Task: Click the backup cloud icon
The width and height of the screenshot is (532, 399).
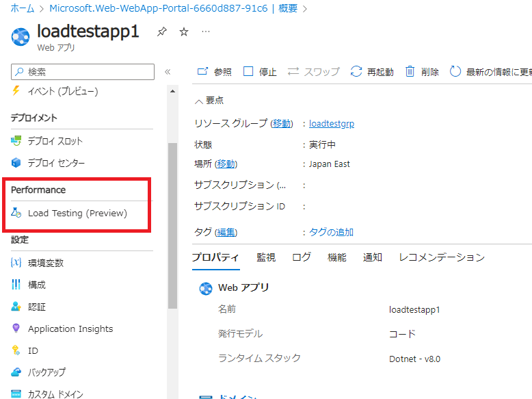Action: 16,372
